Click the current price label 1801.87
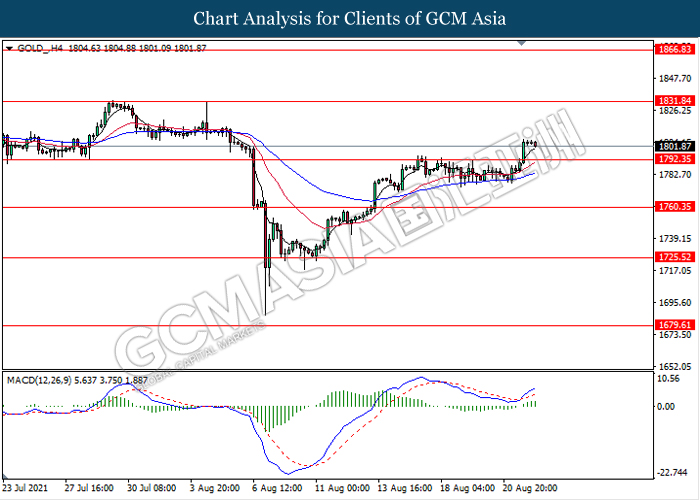The width and height of the screenshot is (700, 500). pos(675,146)
